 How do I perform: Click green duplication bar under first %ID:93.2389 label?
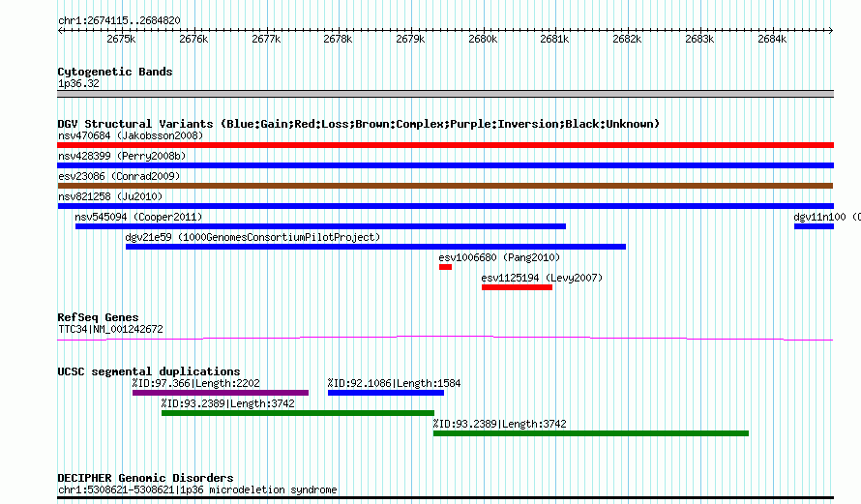298,413
